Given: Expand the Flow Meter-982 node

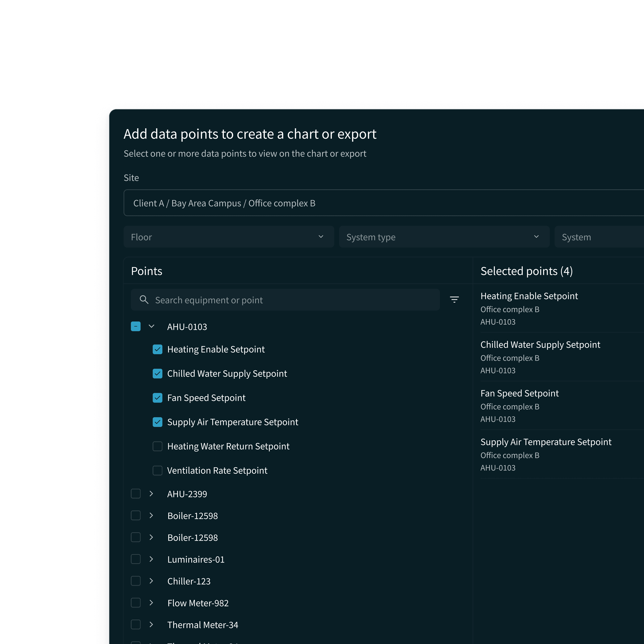Looking at the screenshot, I should [151, 603].
